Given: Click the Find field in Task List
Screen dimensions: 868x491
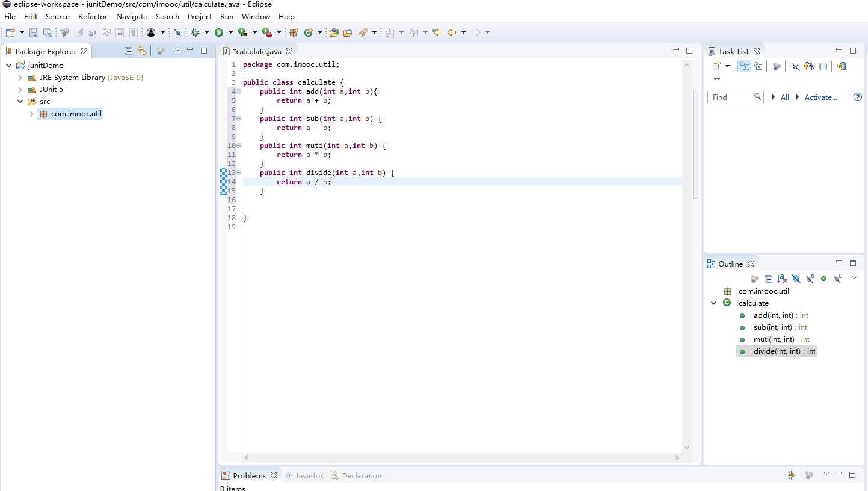Looking at the screenshot, I should click(x=735, y=97).
